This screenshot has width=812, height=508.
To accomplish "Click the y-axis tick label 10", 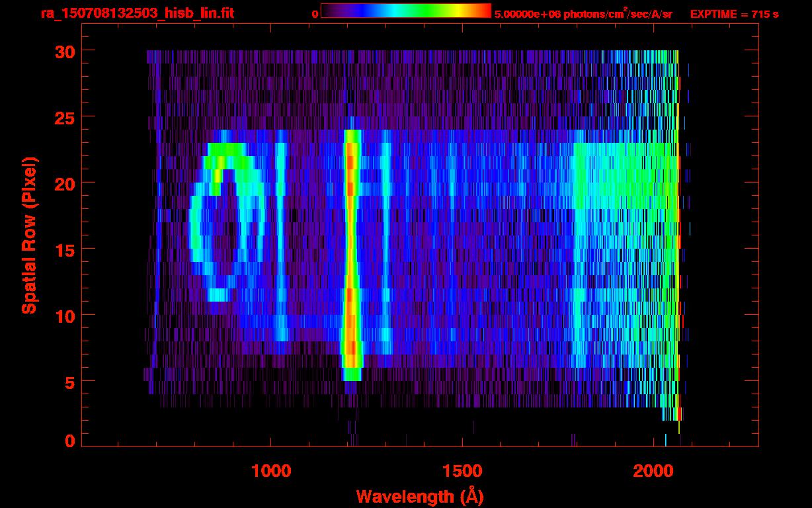I will (x=64, y=316).
